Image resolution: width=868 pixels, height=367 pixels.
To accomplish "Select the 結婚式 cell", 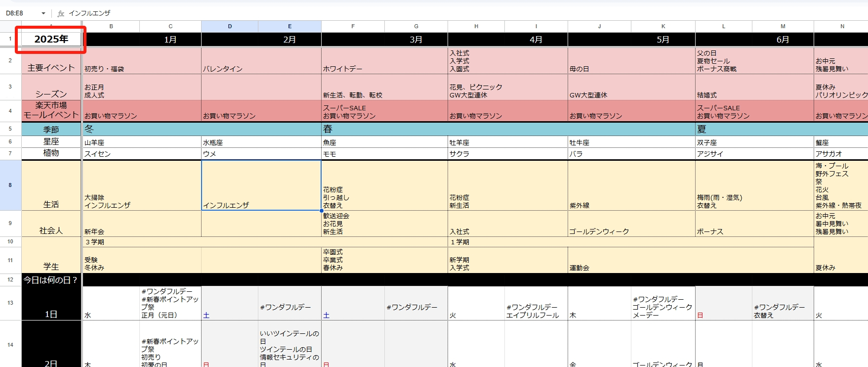I will [754, 87].
